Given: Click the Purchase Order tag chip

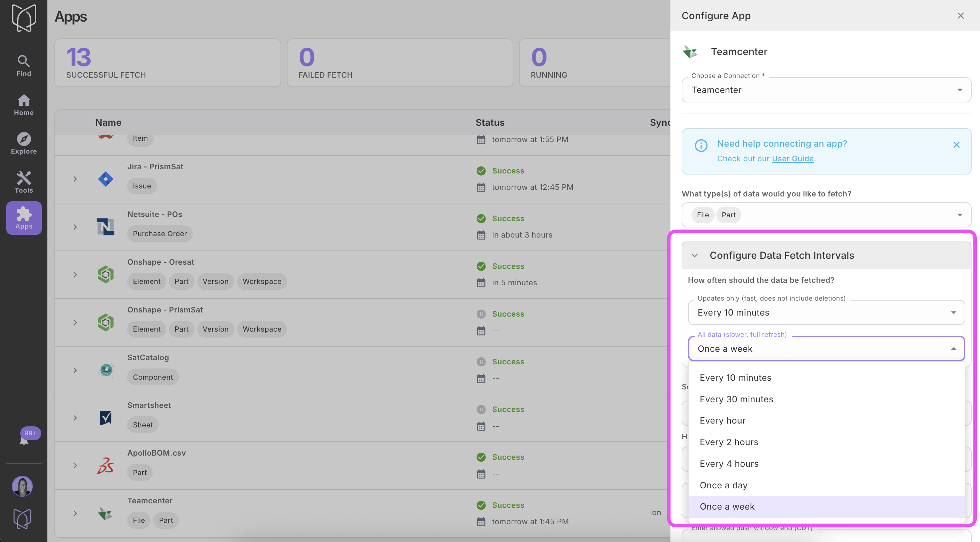Looking at the screenshot, I should pyautogui.click(x=160, y=233).
